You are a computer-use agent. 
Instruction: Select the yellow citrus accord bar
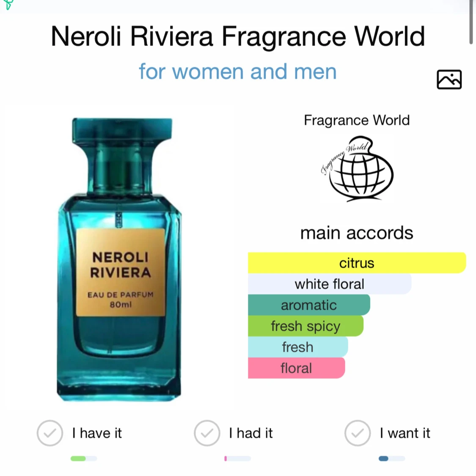point(357,263)
